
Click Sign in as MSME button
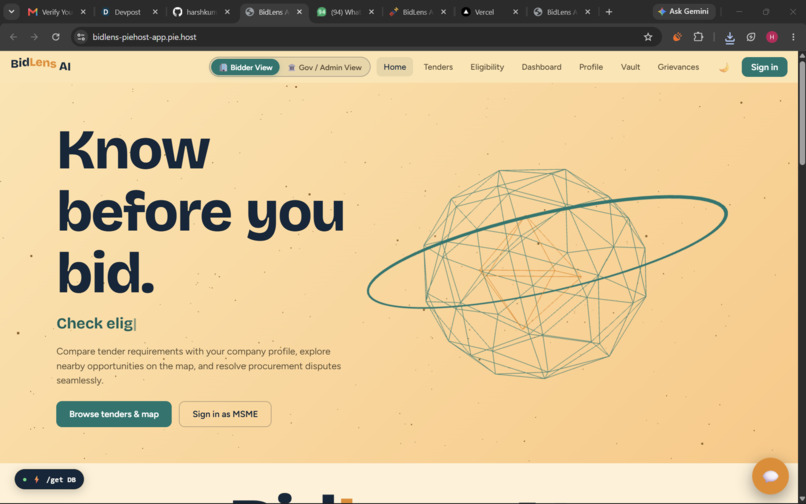(x=225, y=414)
